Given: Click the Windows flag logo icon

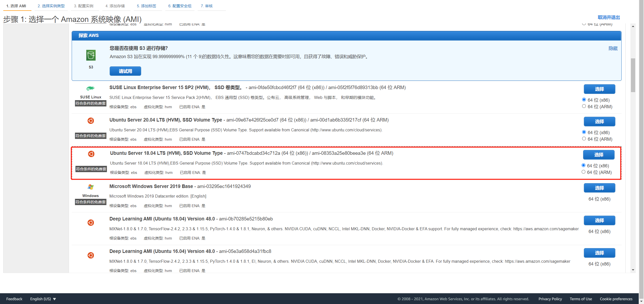Looking at the screenshot, I should [x=91, y=187].
